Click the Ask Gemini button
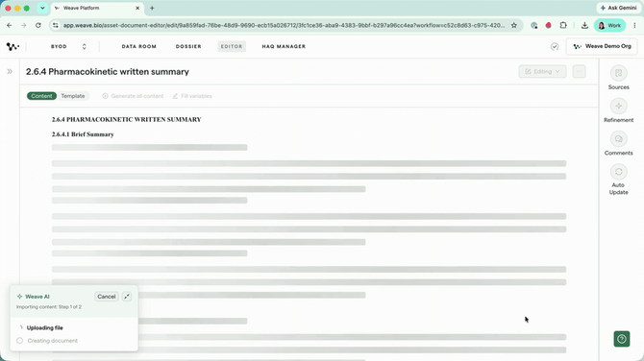Image resolution: width=644 pixels, height=361 pixels. pyautogui.click(x=619, y=8)
